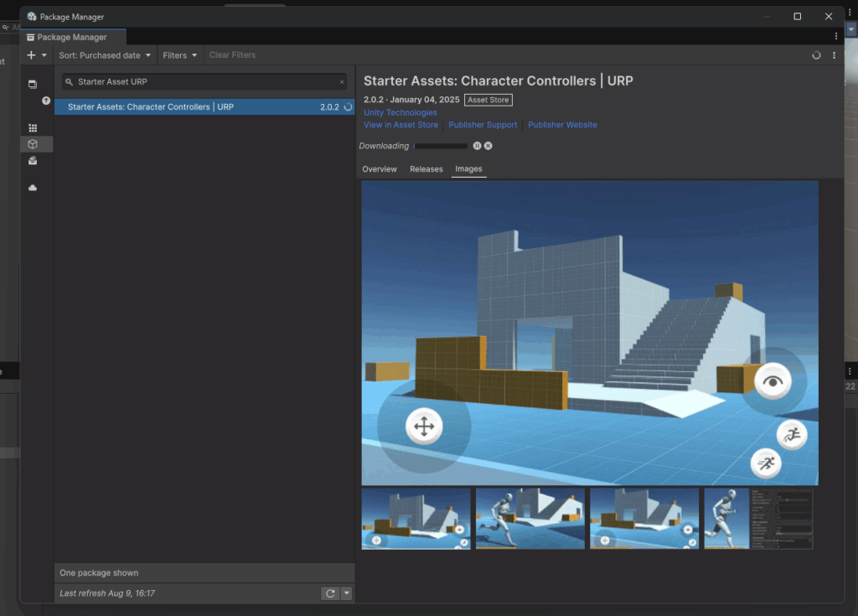The width and height of the screenshot is (858, 616).
Task: Click the 'Downloading' status label
Action: 384,146
